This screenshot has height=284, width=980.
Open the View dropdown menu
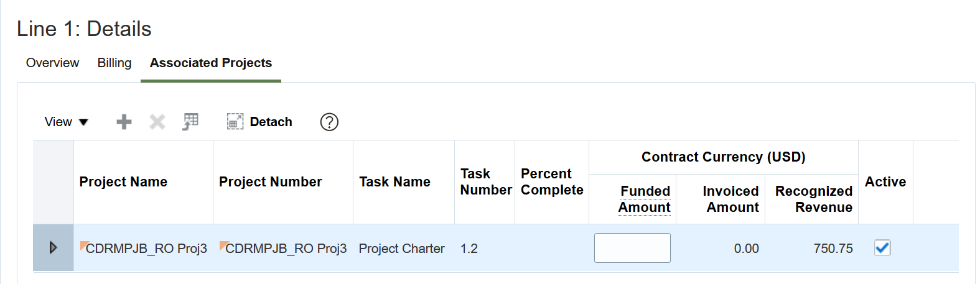66,122
